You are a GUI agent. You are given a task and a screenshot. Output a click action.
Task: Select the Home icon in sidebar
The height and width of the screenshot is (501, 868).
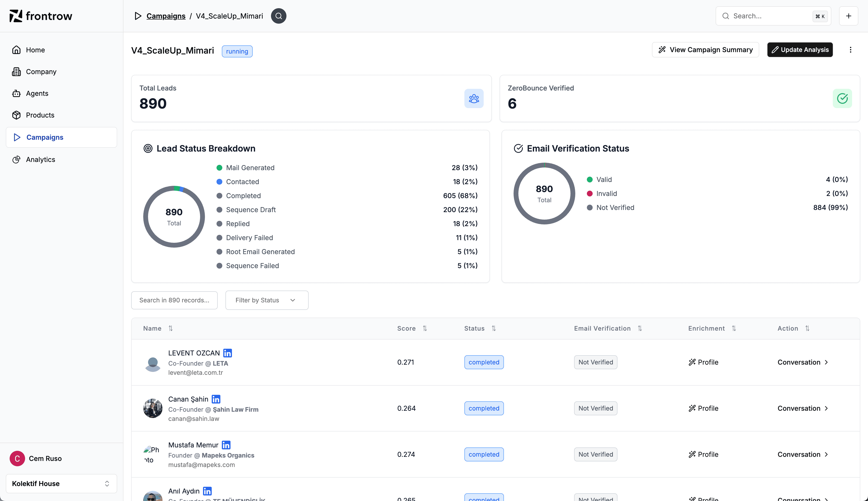17,49
